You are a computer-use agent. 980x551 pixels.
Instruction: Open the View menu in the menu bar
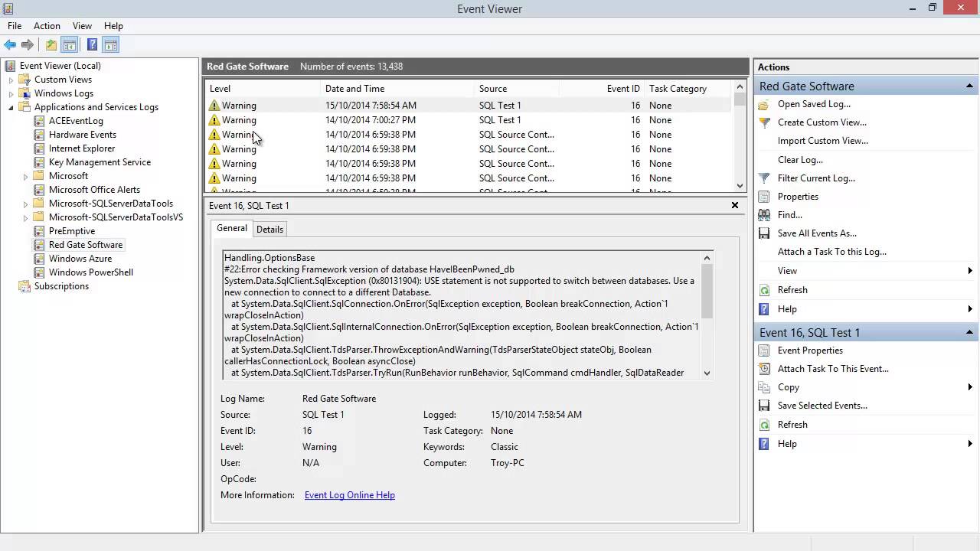coord(82,26)
